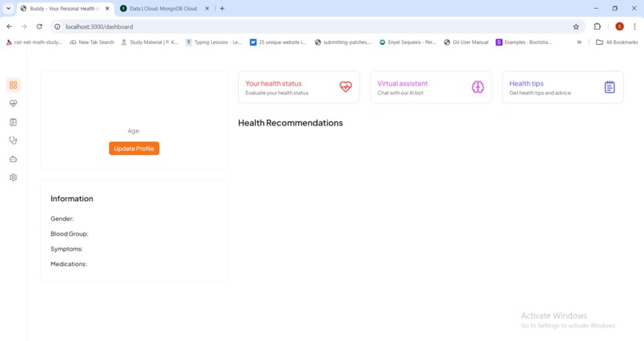Open the clipboard notes icon in sidebar
Screen dimensions: 644x341
pos(13,122)
